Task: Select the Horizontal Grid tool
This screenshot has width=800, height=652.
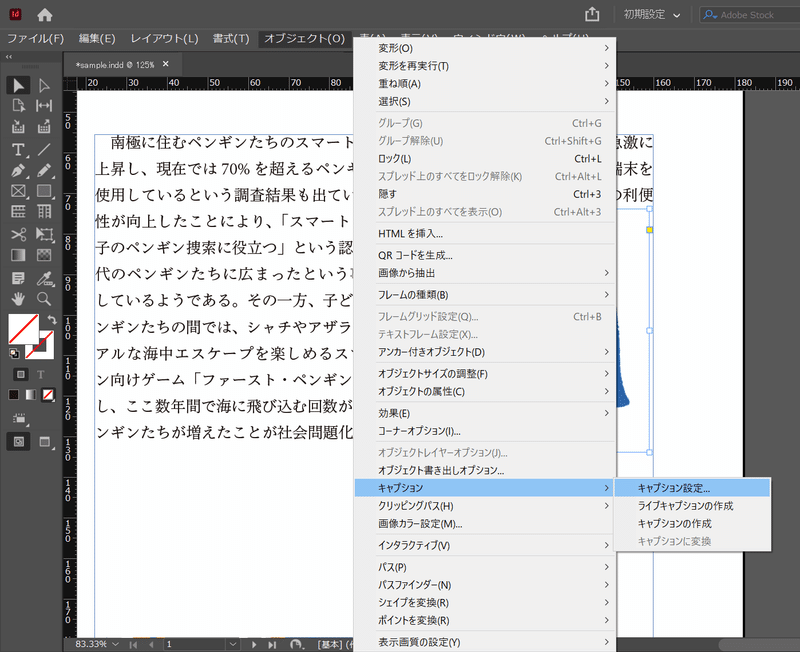Action: 18,211
